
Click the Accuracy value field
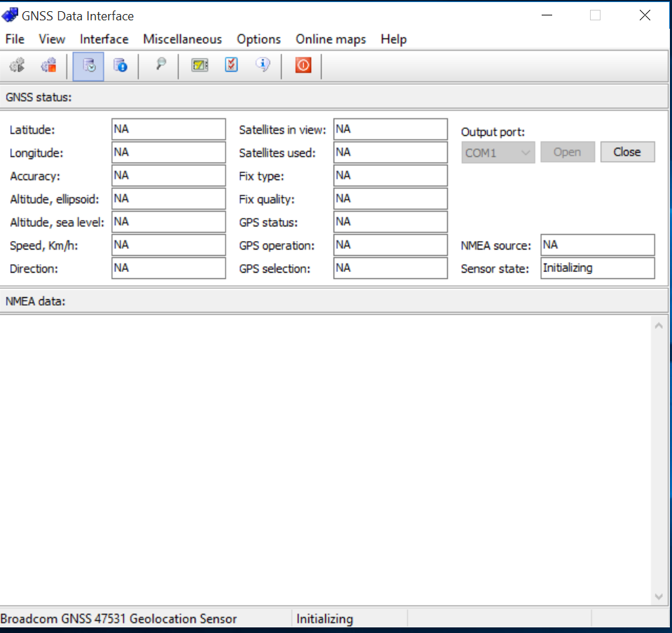169,175
